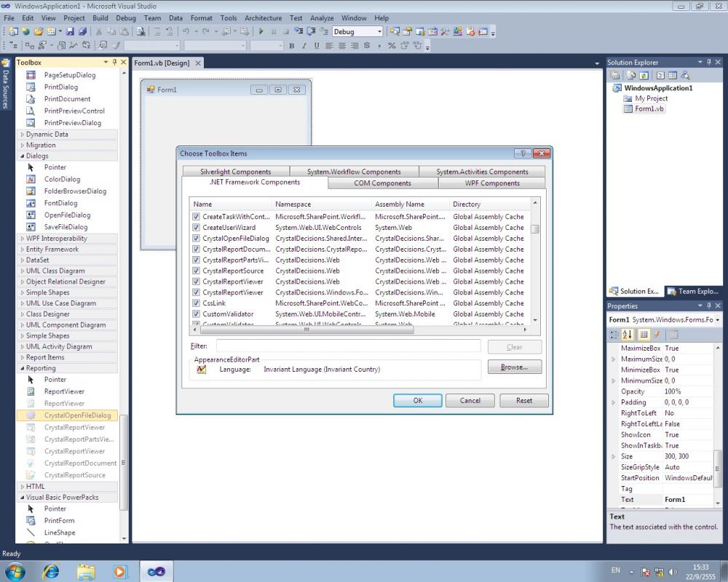Screen dimensions: 728x582
Task: Click the Categorized icon in Properties panel
Action: tap(614, 334)
